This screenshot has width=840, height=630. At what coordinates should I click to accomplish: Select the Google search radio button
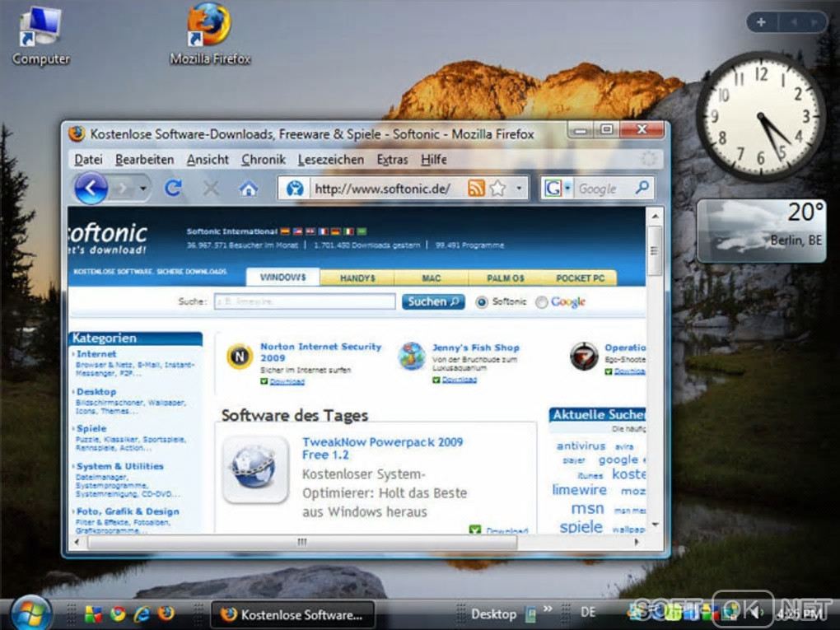click(x=542, y=302)
